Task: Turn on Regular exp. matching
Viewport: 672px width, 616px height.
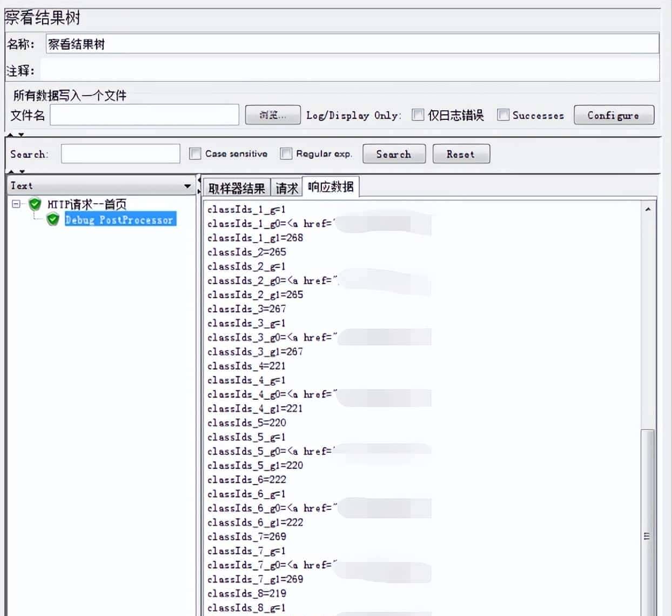Action: coord(286,153)
